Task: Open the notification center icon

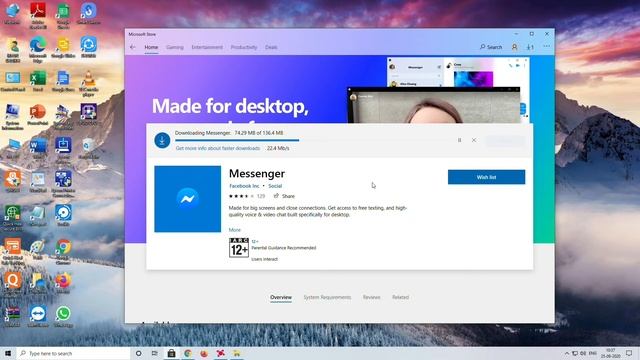Action: click(629, 353)
